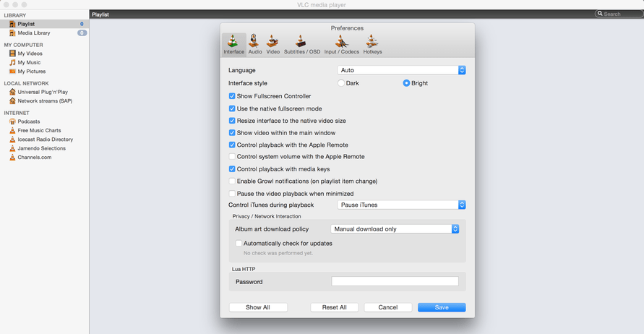Uncheck Show Fullscreen Controller
The image size is (644, 334).
(232, 96)
